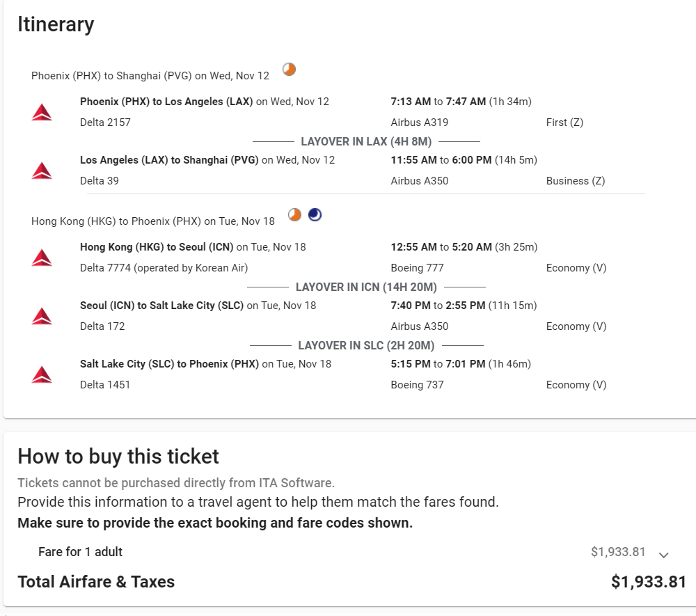The height and width of the screenshot is (616, 696).
Task: Open the Fare for 1 adult row
Action: pyautogui.click(x=80, y=552)
